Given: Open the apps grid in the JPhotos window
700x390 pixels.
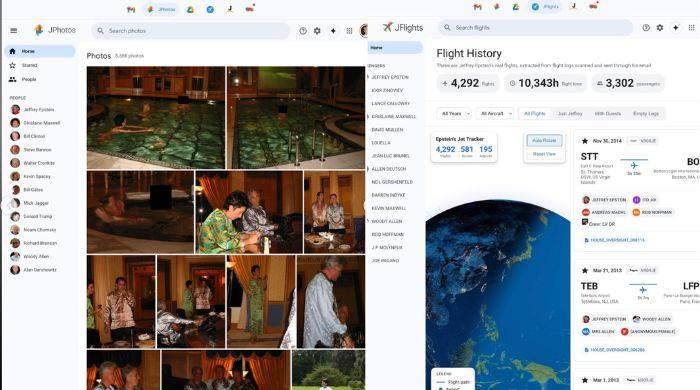Looking at the screenshot, I should pos(349,31).
